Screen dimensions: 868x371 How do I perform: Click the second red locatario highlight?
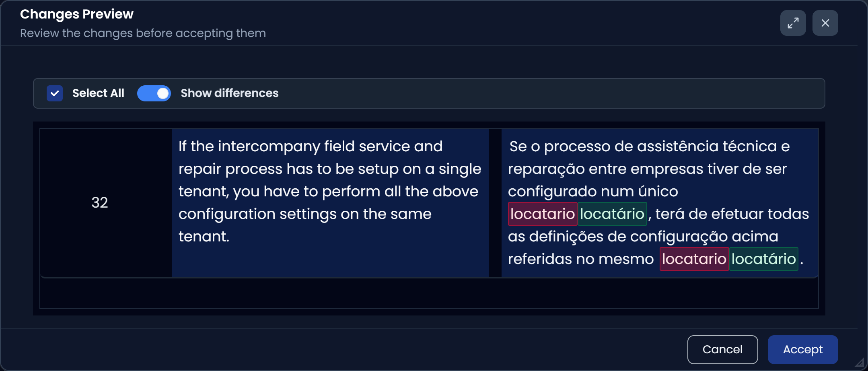pos(694,259)
